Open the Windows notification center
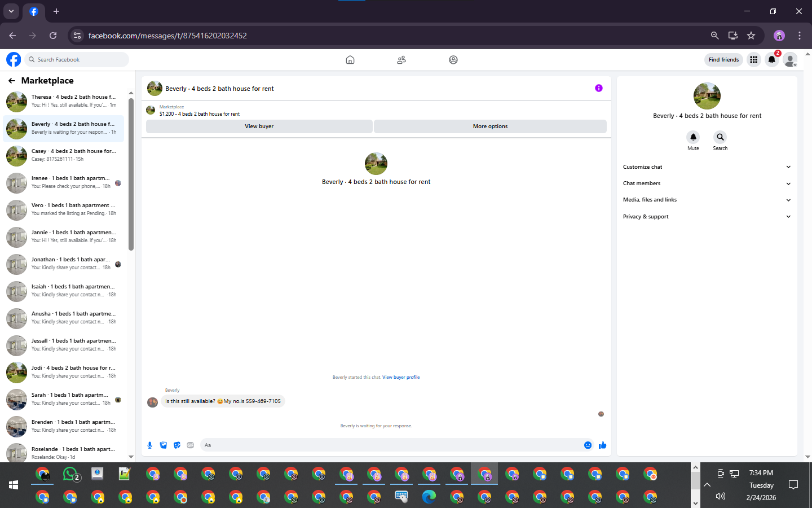 pos(793,485)
